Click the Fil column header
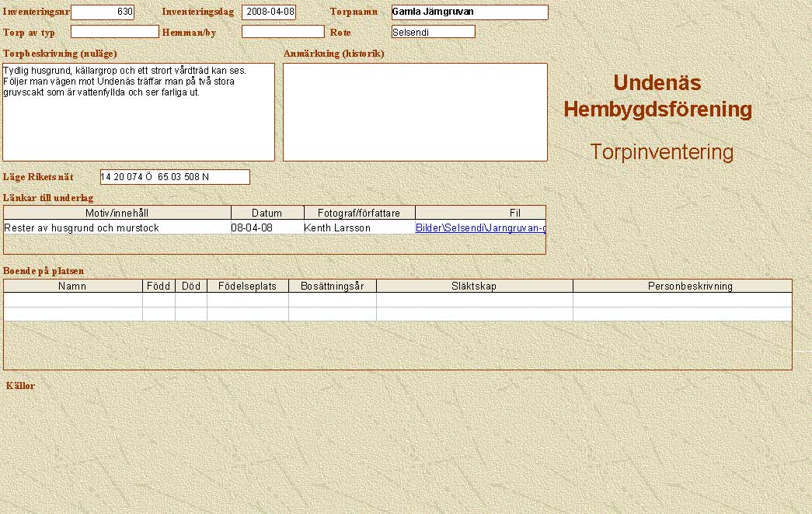 [514, 213]
